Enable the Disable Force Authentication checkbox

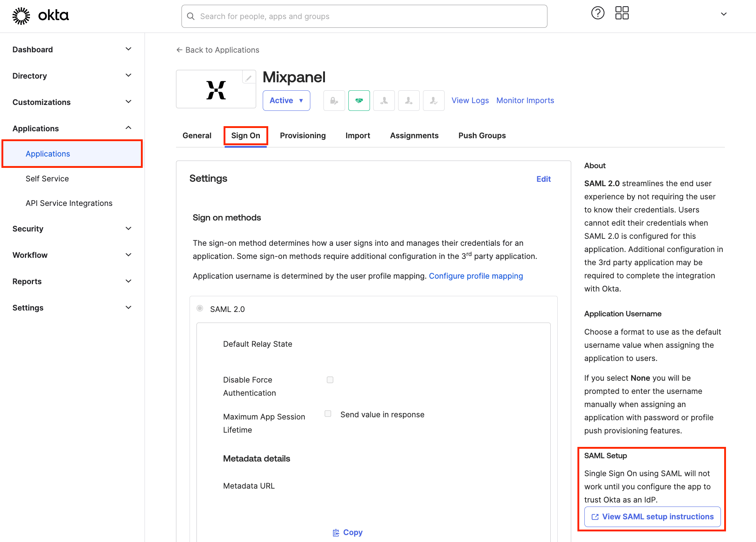click(330, 380)
